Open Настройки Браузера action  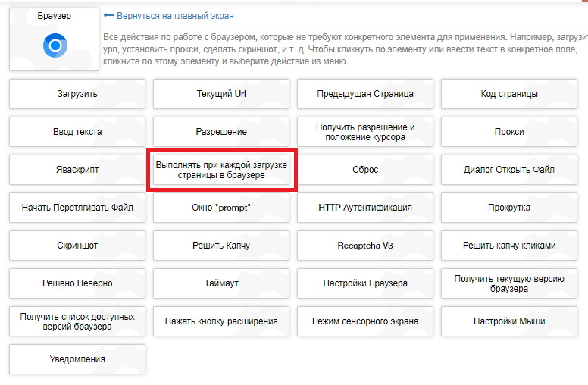click(365, 283)
